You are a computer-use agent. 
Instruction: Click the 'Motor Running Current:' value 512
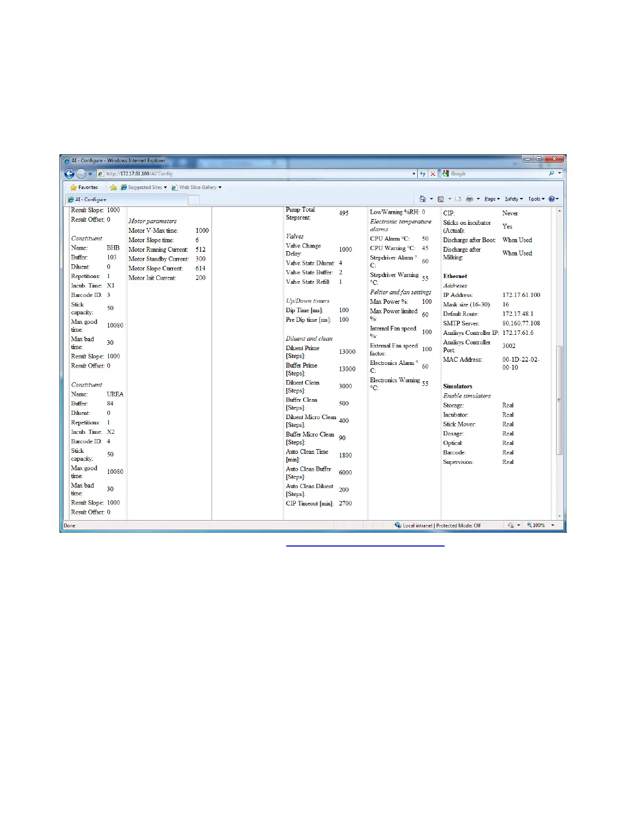click(x=200, y=250)
